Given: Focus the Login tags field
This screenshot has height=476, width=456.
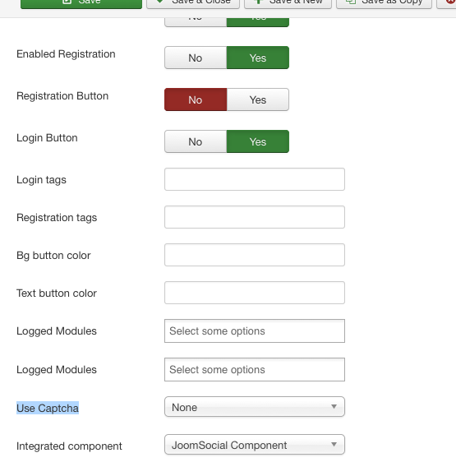Looking at the screenshot, I should coord(255,179).
